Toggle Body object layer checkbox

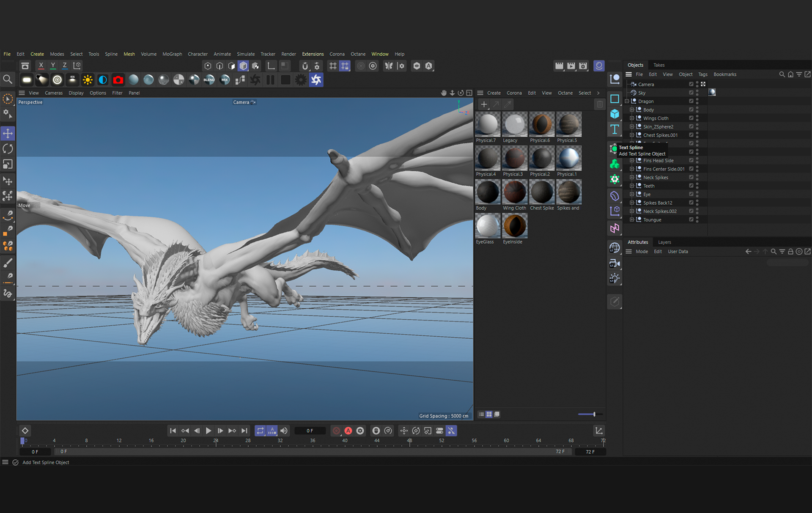click(691, 110)
